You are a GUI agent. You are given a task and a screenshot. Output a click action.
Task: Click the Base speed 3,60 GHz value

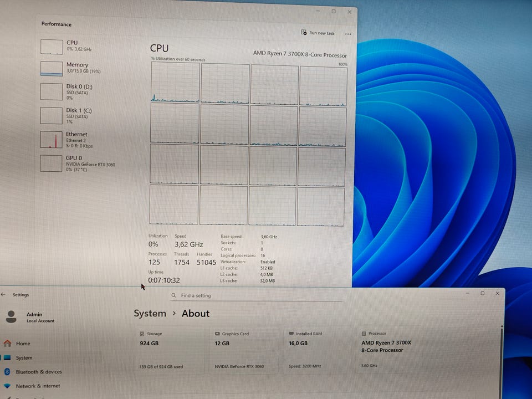pos(269,237)
